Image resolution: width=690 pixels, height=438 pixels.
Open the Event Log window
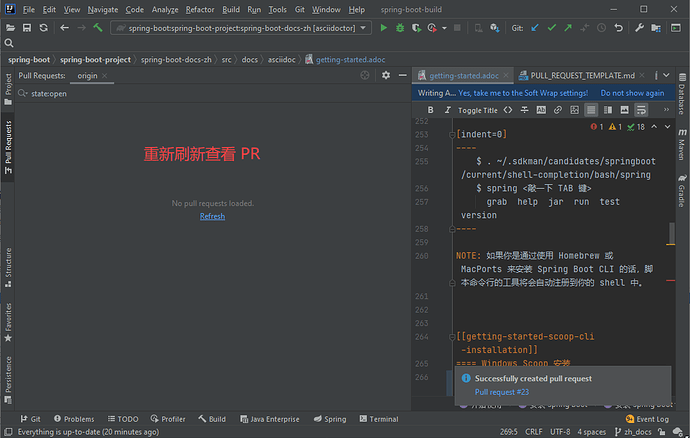(647, 419)
